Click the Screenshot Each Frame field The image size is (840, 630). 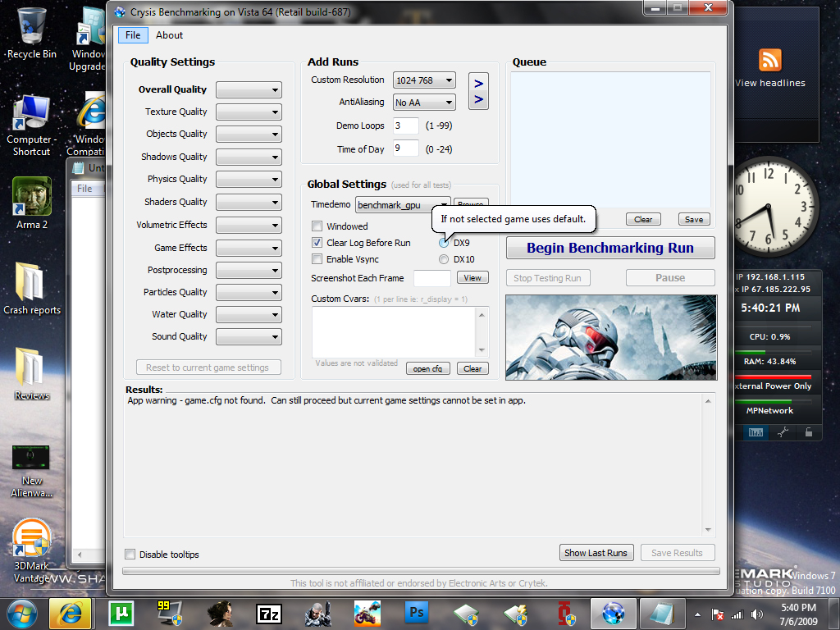coord(432,278)
